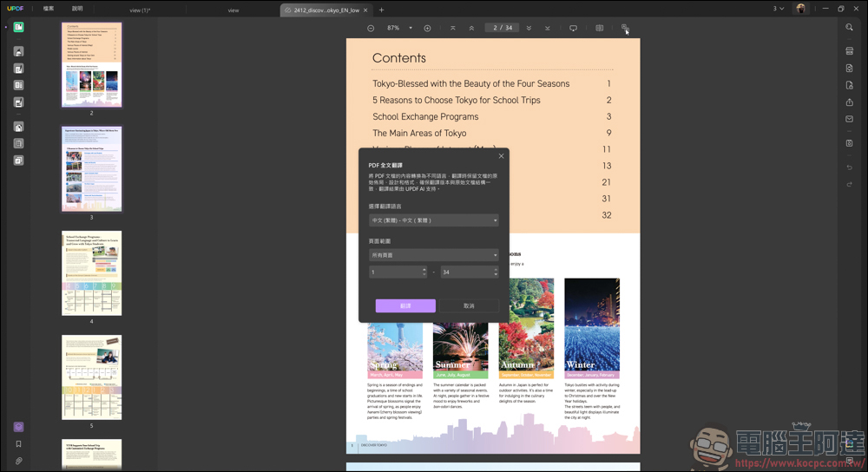The image size is (868, 472).
Task: Switch to the view (1)* tab
Action: point(140,10)
